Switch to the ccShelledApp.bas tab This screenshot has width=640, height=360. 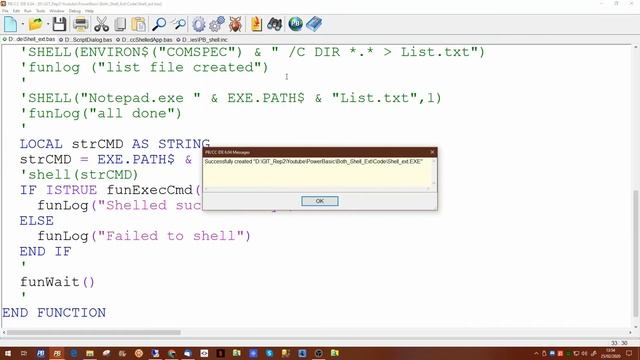pos(144,40)
